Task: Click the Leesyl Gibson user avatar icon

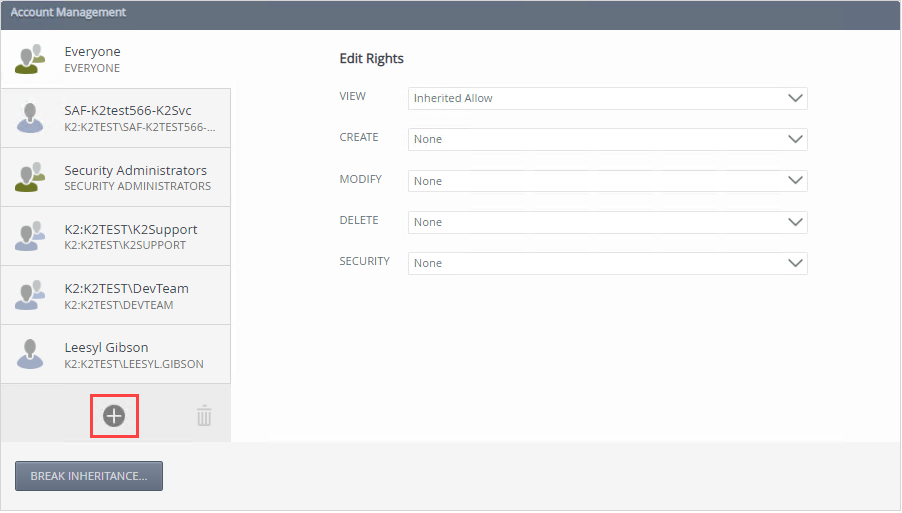Action: click(30, 354)
